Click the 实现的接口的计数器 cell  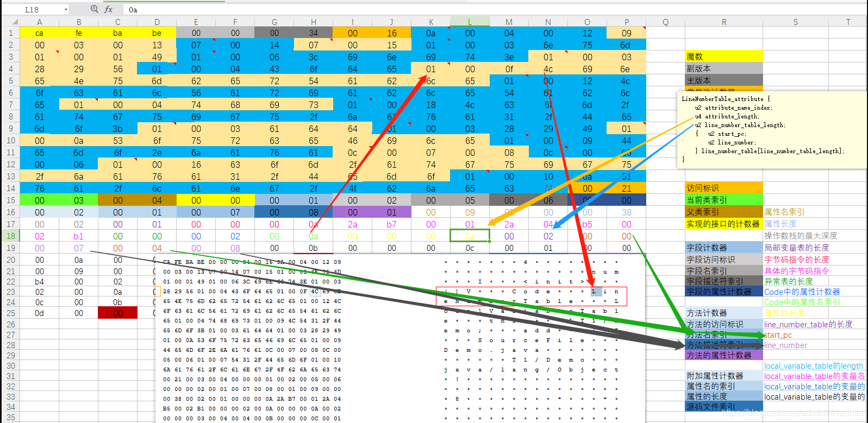(724, 224)
